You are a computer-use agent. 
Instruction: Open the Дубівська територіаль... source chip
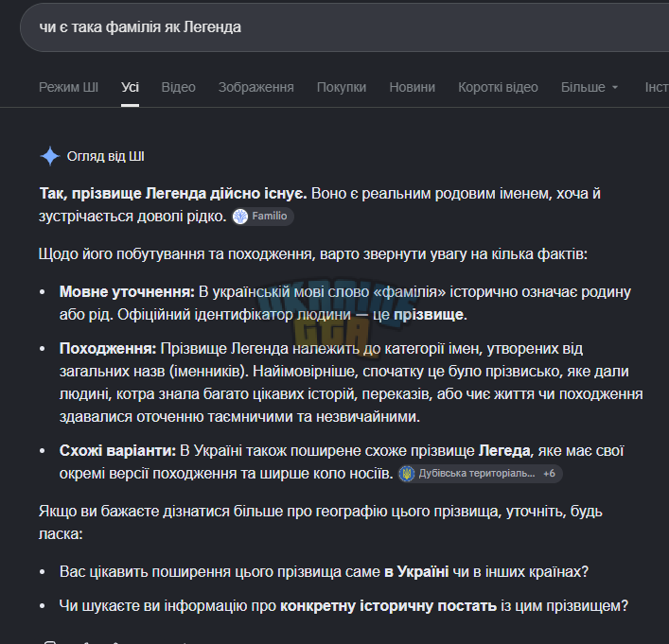coord(480,474)
